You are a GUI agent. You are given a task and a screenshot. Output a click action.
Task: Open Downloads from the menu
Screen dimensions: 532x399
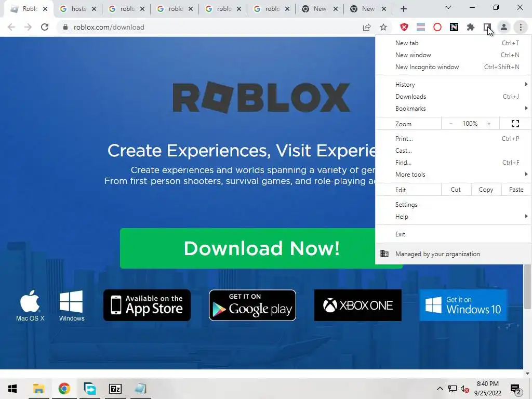pyautogui.click(x=453, y=96)
